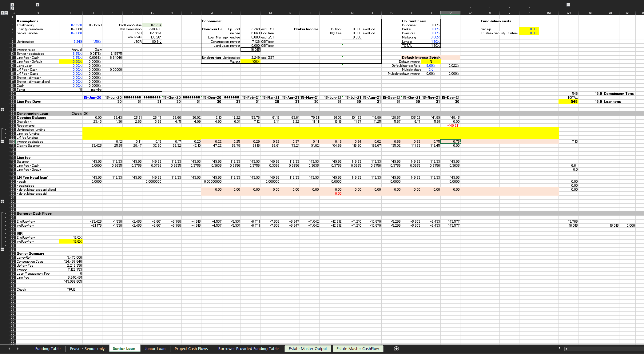Click the Senior Summary heading cell
Image resolution: width=644 pixels, height=354 pixels.
(x=38, y=253)
